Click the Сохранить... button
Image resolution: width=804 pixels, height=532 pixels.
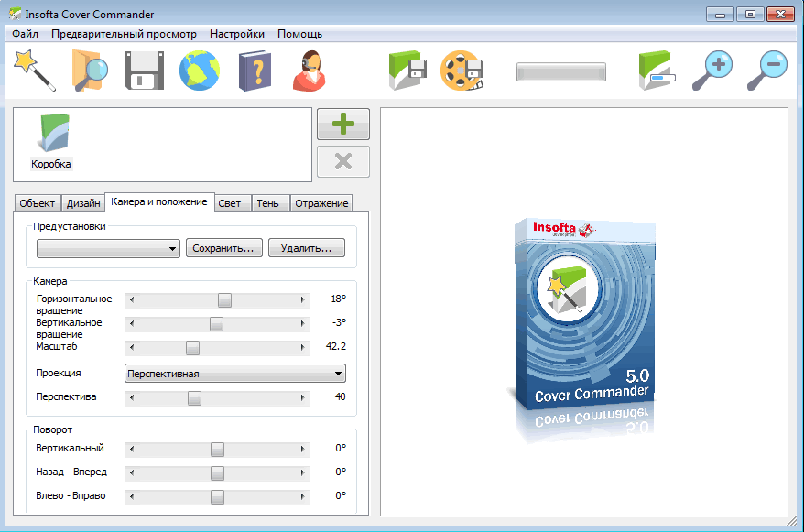pos(224,248)
